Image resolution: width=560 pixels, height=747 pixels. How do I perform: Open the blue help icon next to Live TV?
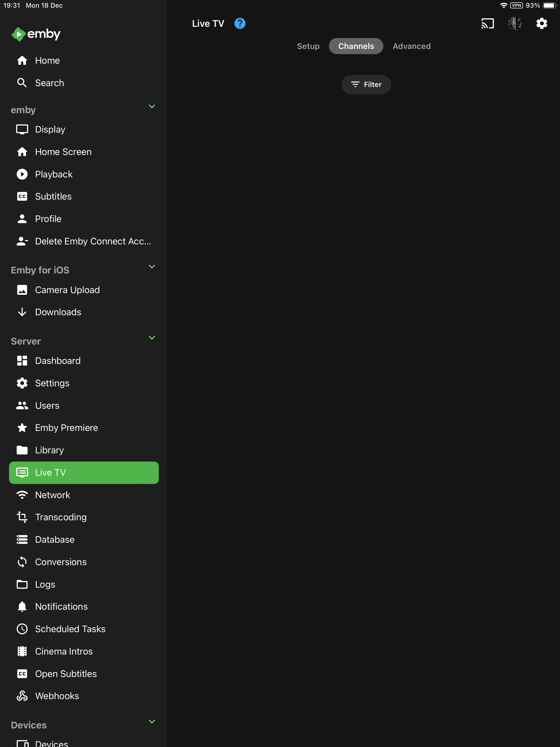tap(240, 23)
